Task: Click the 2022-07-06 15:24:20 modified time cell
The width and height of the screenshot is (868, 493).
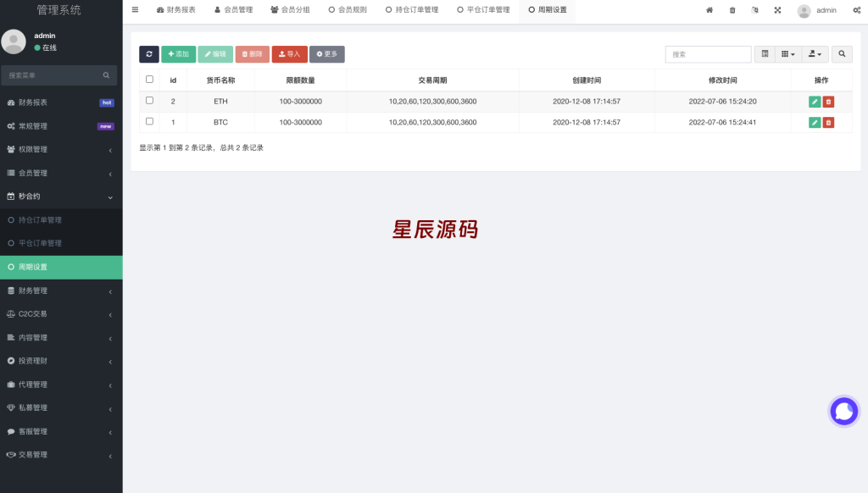Action: pyautogui.click(x=722, y=102)
